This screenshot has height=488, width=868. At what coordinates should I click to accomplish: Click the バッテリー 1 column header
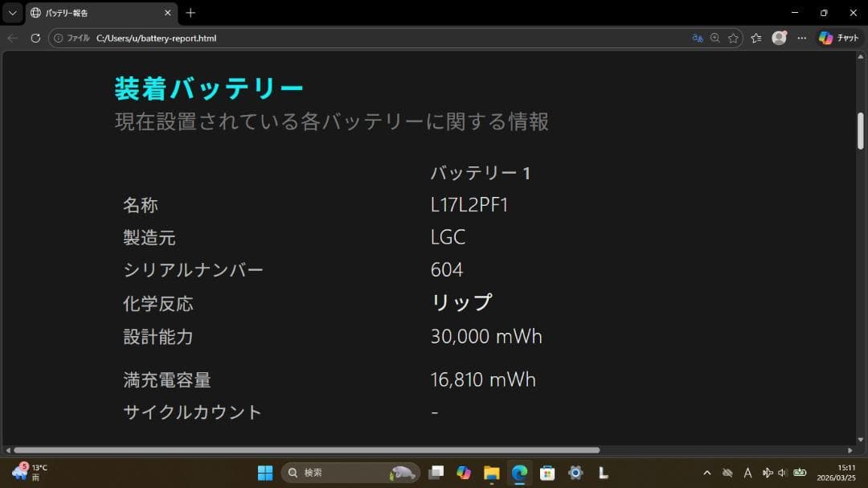481,173
